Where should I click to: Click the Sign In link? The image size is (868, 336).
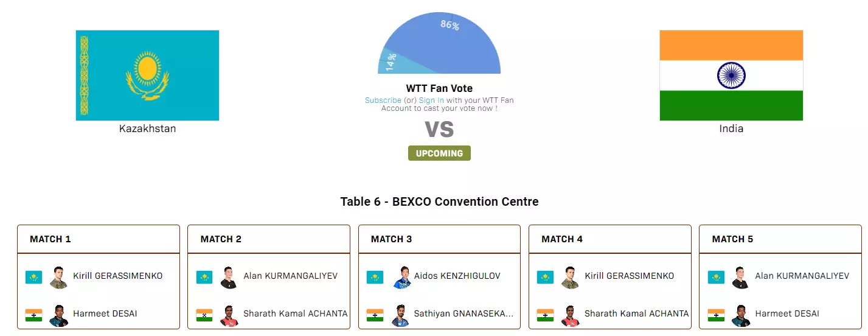[431, 100]
